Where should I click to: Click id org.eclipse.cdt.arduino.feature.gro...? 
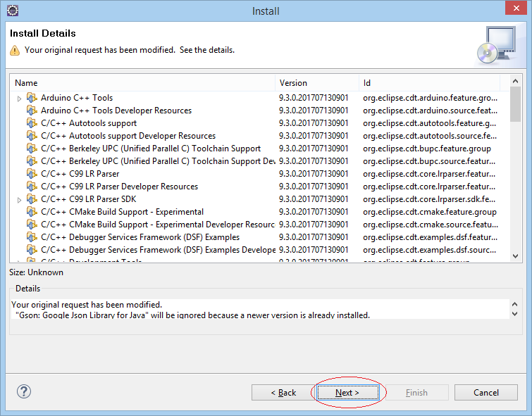pos(431,98)
